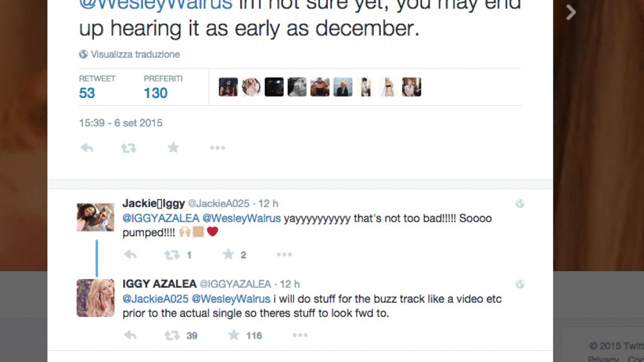
Task: Retweet the main December tweet
Action: pyautogui.click(x=129, y=148)
